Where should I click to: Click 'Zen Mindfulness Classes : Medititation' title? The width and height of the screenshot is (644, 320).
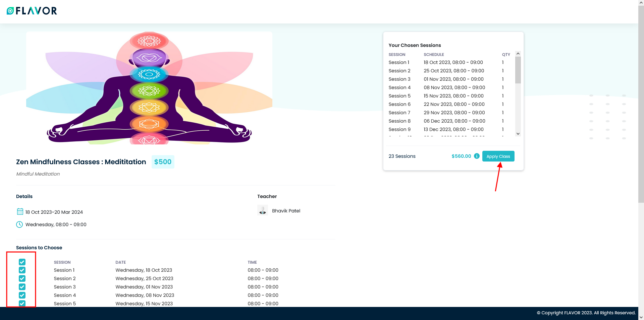pyautogui.click(x=81, y=162)
